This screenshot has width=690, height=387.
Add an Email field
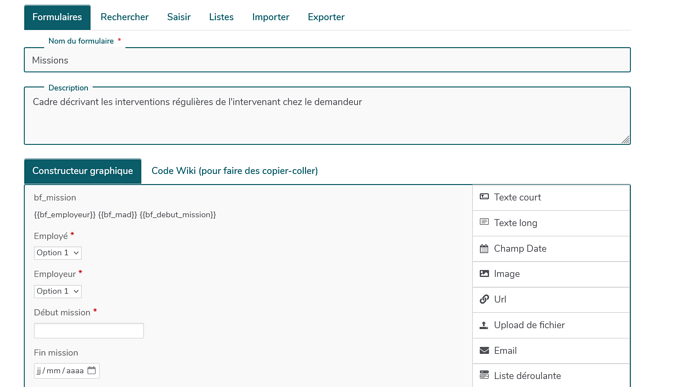tap(551, 351)
